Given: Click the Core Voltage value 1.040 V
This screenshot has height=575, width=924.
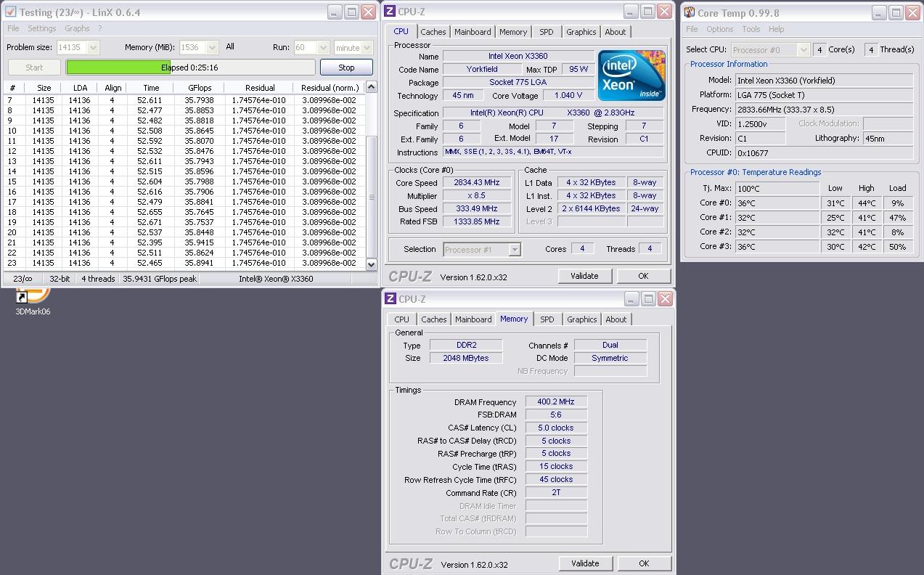Looking at the screenshot, I should [568, 95].
